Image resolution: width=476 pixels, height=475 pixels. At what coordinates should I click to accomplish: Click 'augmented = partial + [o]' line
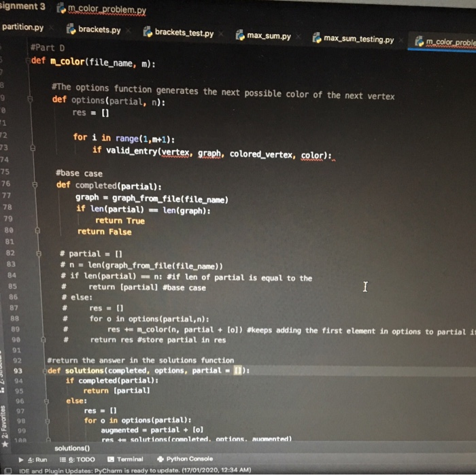152,430
